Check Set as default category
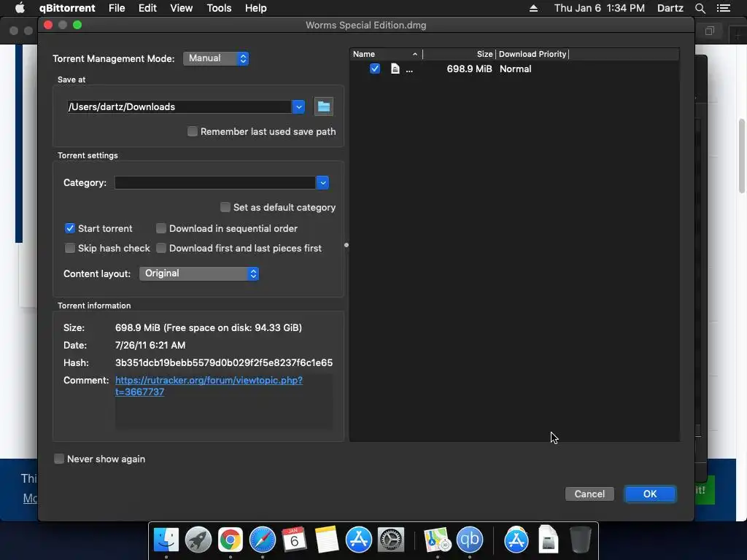This screenshot has height=560, width=747. (225, 207)
